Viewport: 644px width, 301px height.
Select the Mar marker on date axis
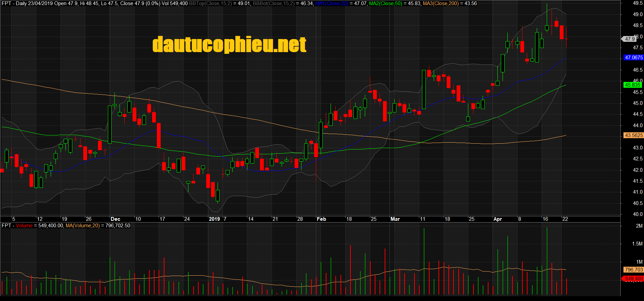point(395,219)
